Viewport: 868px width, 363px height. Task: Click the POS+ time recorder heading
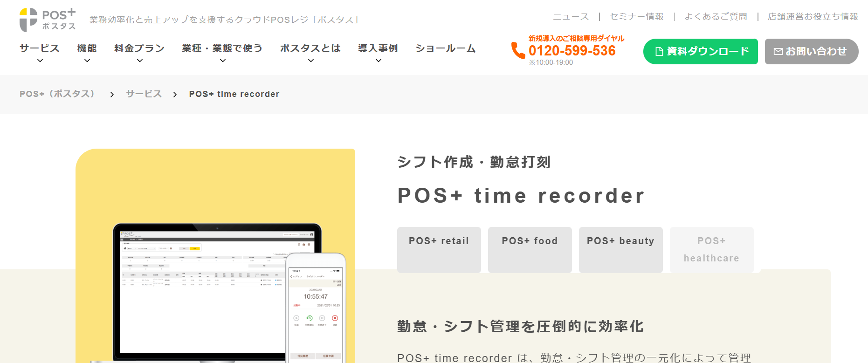(x=521, y=196)
